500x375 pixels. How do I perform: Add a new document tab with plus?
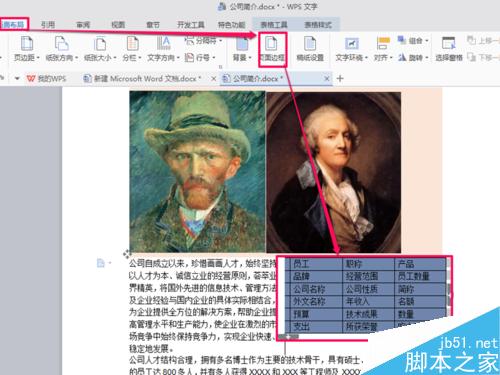tap(340, 79)
